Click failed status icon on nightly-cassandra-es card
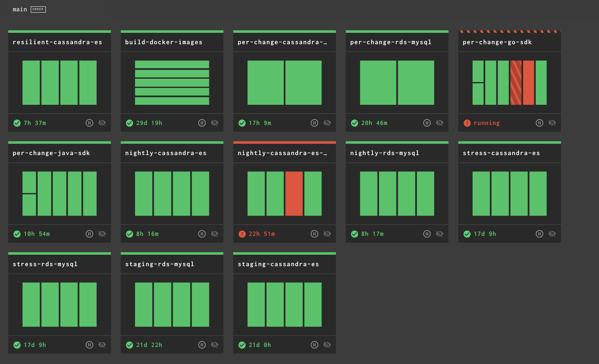 [242, 234]
